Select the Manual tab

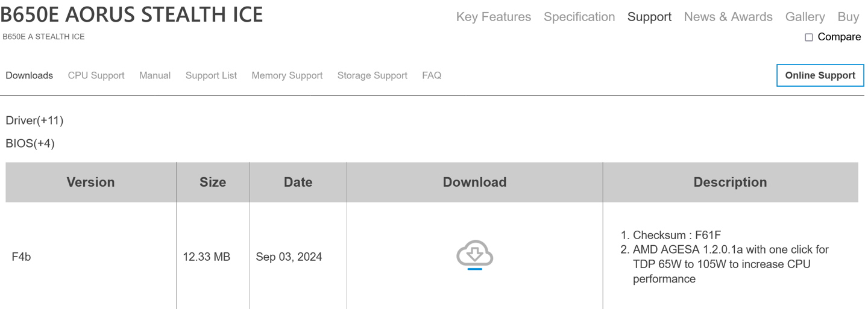(x=155, y=75)
